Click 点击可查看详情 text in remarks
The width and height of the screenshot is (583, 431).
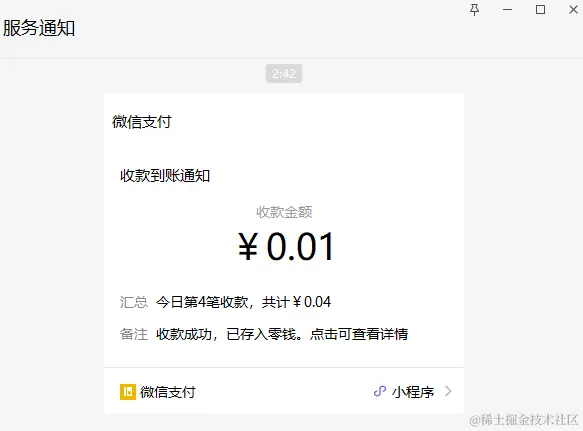coord(359,334)
